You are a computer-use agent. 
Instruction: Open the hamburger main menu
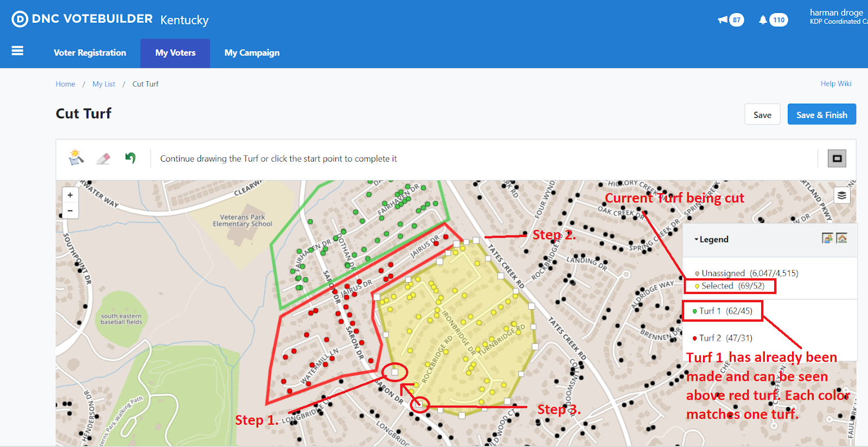(17, 51)
